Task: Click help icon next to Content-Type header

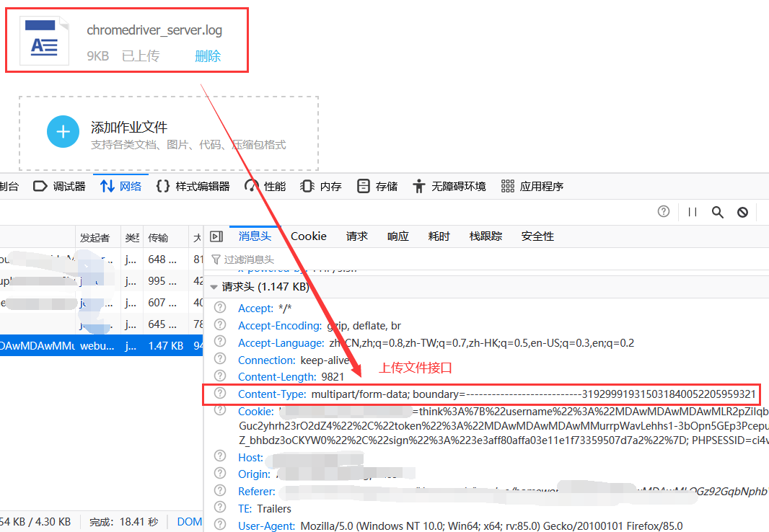Action: (221, 394)
